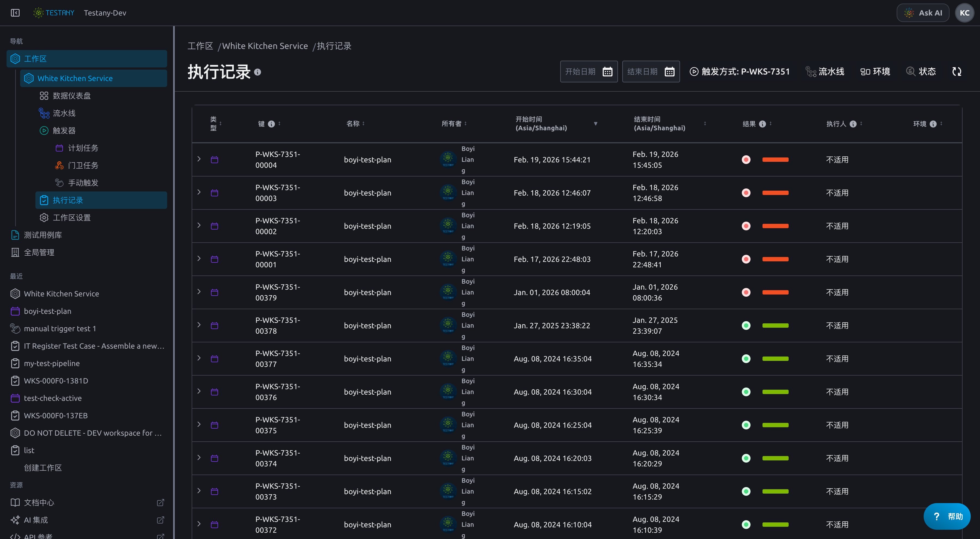Image resolution: width=980 pixels, height=539 pixels.
Task: Click the KC user avatar
Action: [x=964, y=13]
